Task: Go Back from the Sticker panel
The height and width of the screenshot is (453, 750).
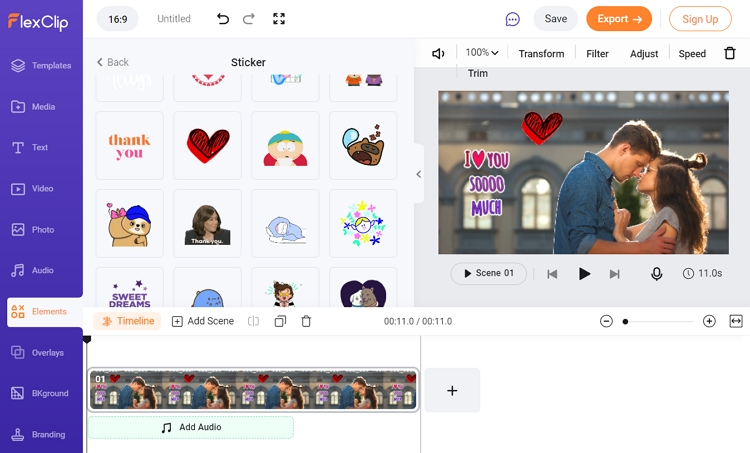Action: click(x=113, y=62)
